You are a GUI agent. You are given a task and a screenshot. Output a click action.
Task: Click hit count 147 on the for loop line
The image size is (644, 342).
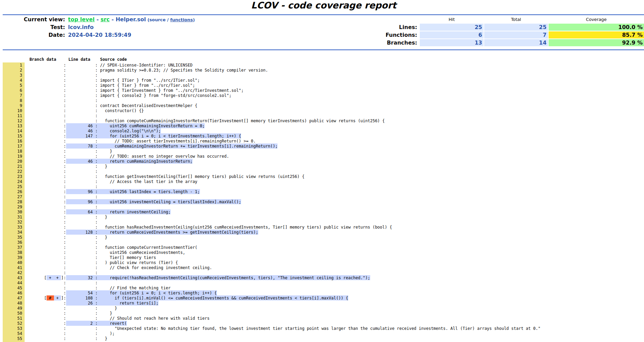89,136
